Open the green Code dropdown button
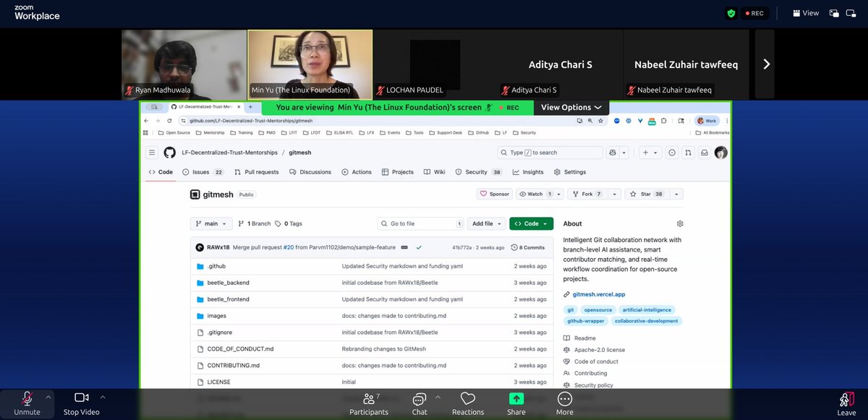Screen dimensions: 868x420 (x=531, y=223)
